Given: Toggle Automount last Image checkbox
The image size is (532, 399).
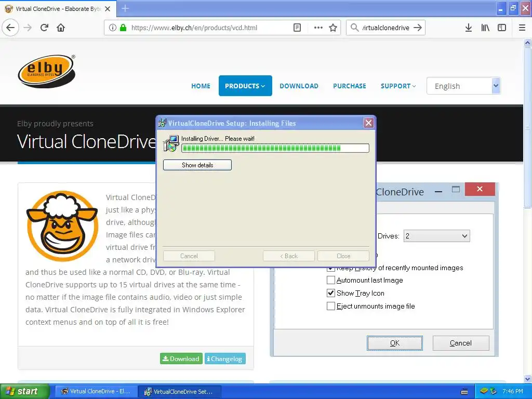Looking at the screenshot, I should click(331, 280).
